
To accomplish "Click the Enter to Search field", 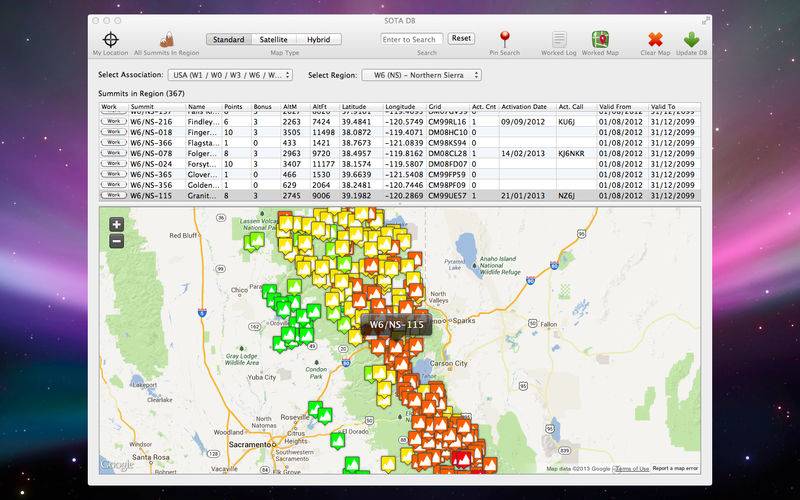I will 411,39.
